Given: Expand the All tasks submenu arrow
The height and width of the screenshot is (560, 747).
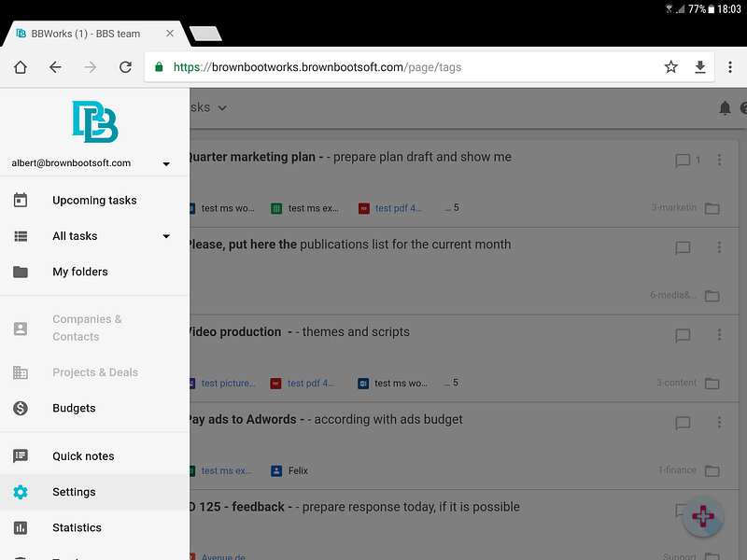Looking at the screenshot, I should [x=166, y=236].
